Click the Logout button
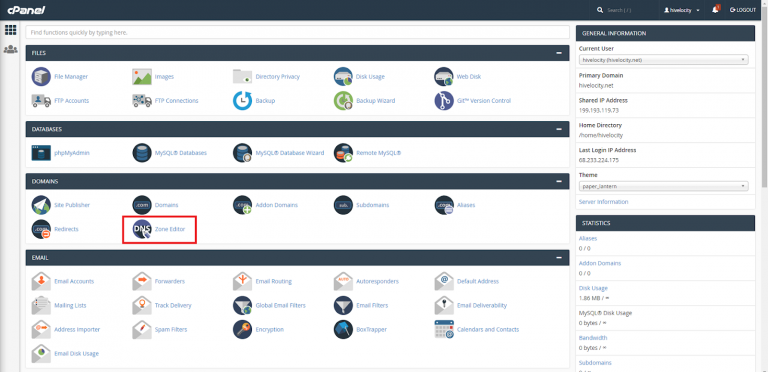Screen dimensions: 768x372 [x=743, y=10]
